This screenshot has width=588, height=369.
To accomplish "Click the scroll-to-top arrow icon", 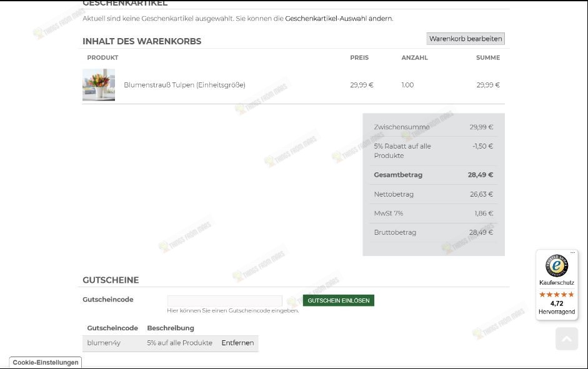I will [566, 338].
